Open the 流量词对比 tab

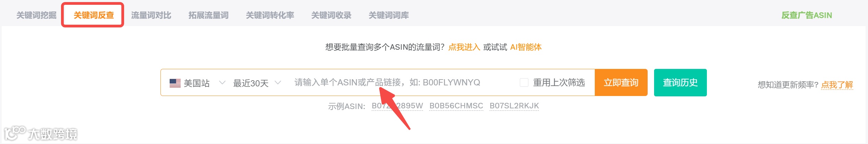pos(151,15)
